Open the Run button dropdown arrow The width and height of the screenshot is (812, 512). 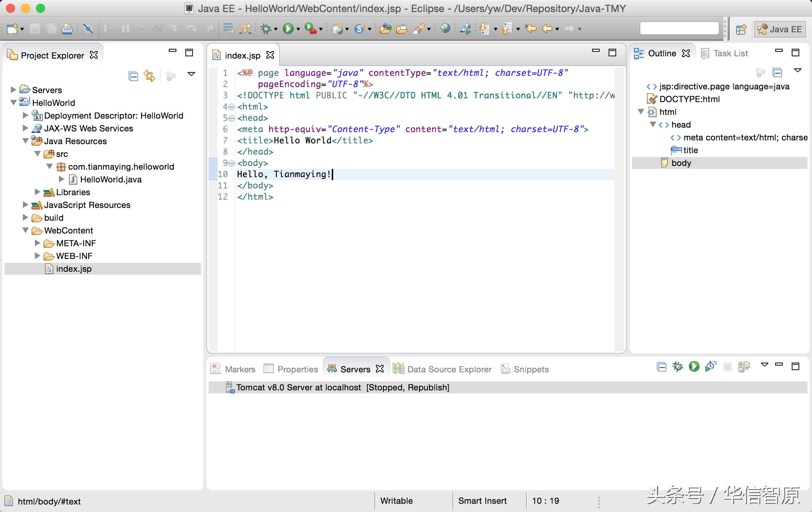click(298, 29)
